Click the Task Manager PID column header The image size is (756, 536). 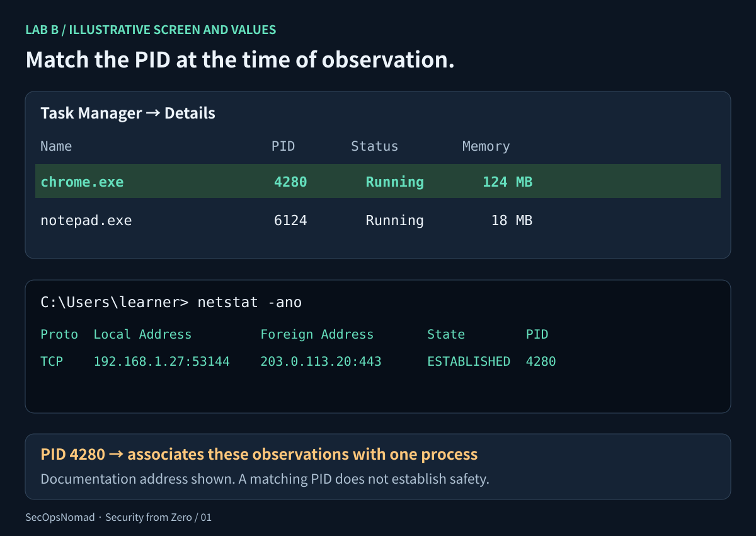[283, 146]
